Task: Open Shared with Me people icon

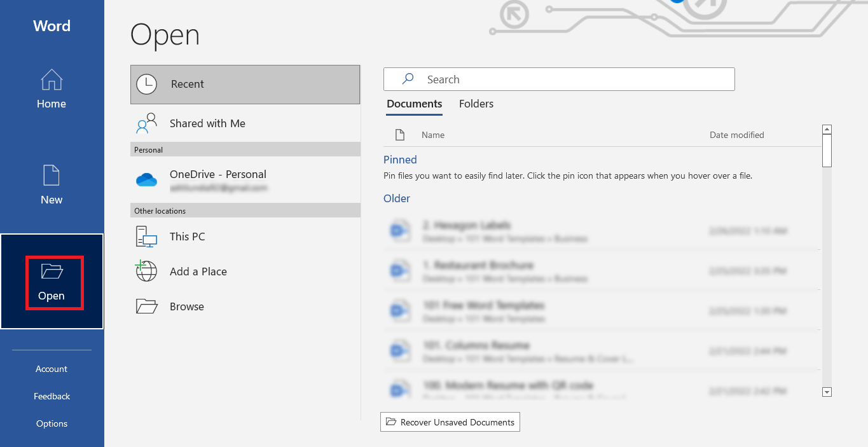Action: [x=147, y=123]
